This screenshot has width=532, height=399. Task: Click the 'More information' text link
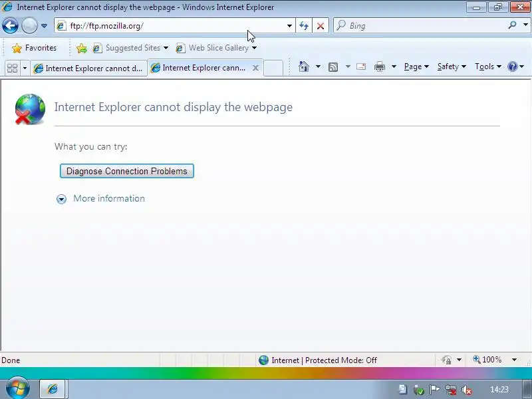[x=109, y=198]
